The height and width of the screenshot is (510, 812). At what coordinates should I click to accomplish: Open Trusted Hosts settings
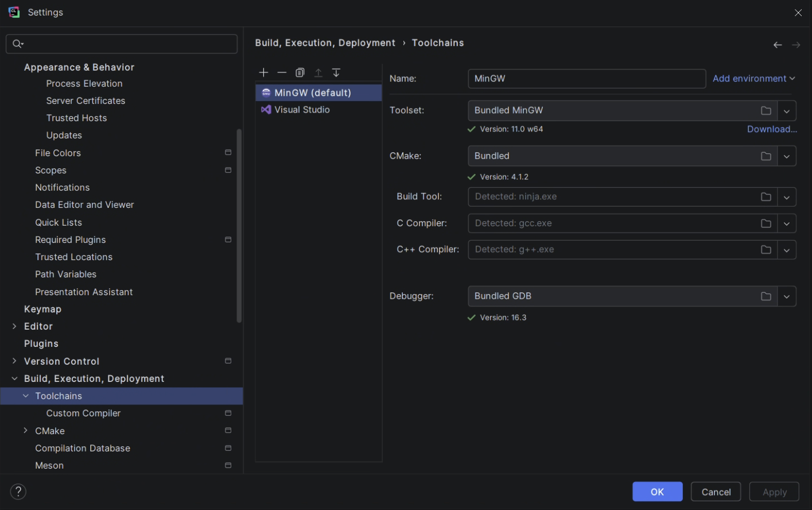(x=76, y=118)
